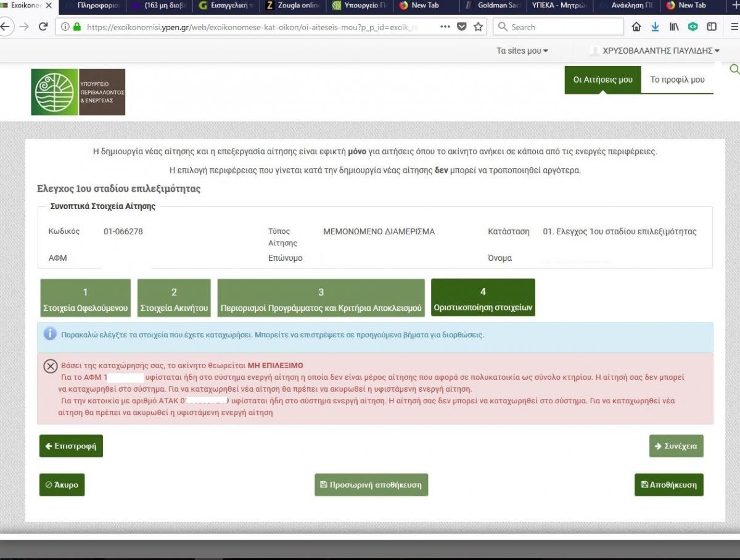This screenshot has width=740, height=560.
Task: Expand the 'Τα sites μου' dropdown
Action: (x=522, y=51)
